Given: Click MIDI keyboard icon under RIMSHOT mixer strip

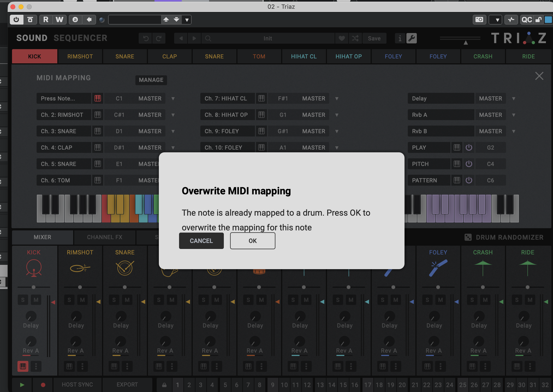Looking at the screenshot, I should [x=69, y=366].
